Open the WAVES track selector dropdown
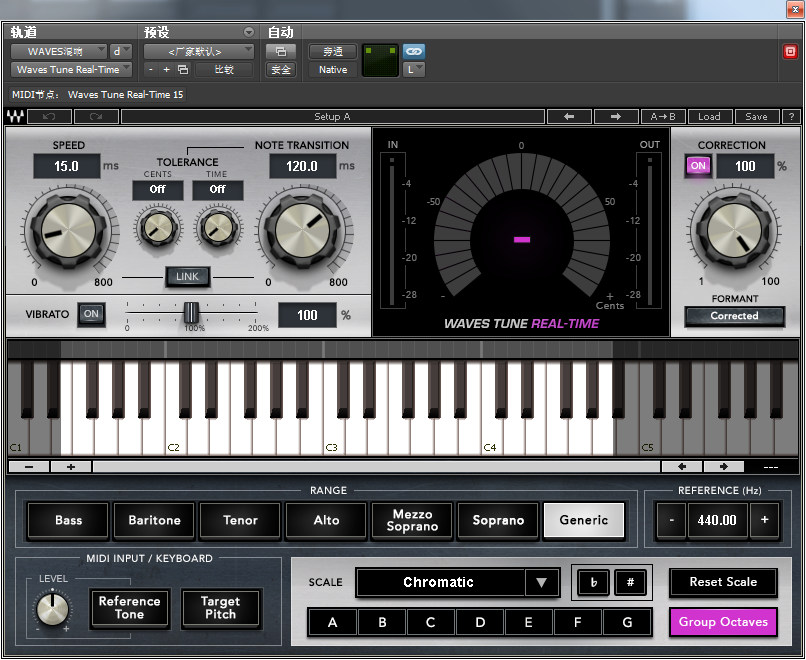 click(59, 51)
